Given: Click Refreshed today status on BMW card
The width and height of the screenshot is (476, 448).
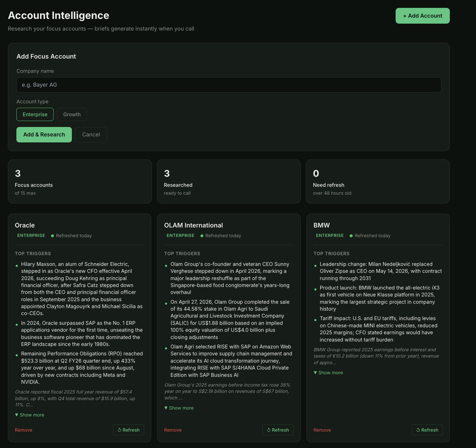Looking at the screenshot, I should 370,236.
